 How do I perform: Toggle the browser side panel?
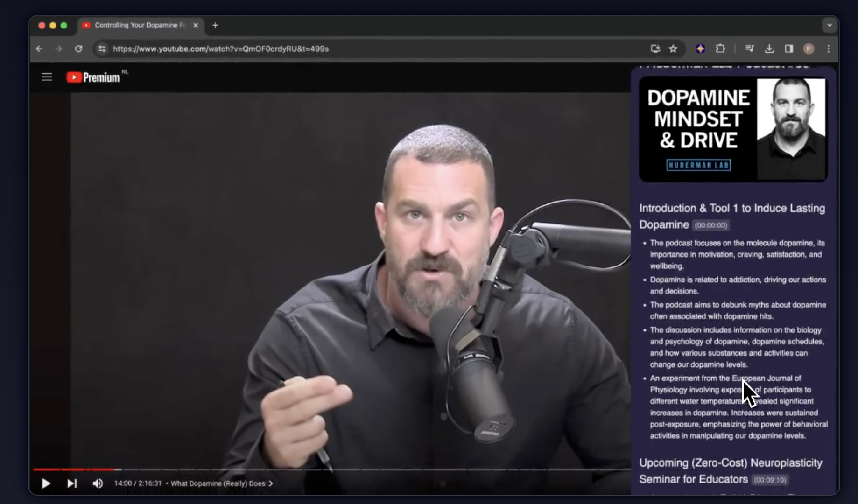click(x=789, y=49)
